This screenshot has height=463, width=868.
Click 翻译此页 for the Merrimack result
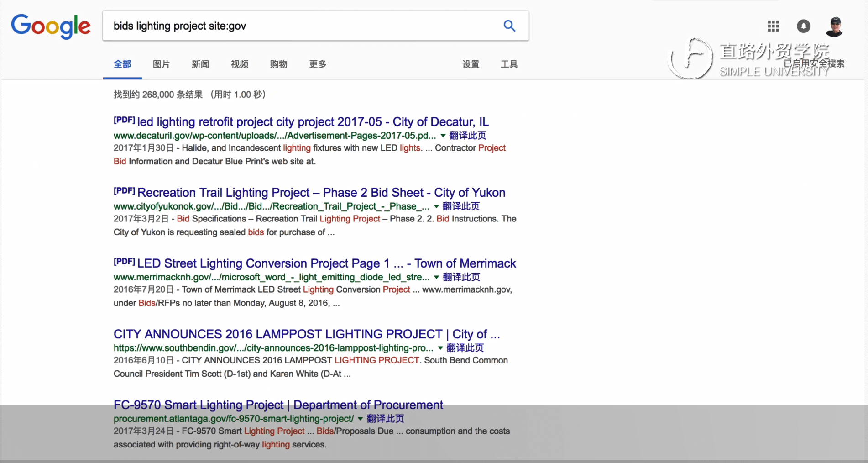click(x=461, y=277)
